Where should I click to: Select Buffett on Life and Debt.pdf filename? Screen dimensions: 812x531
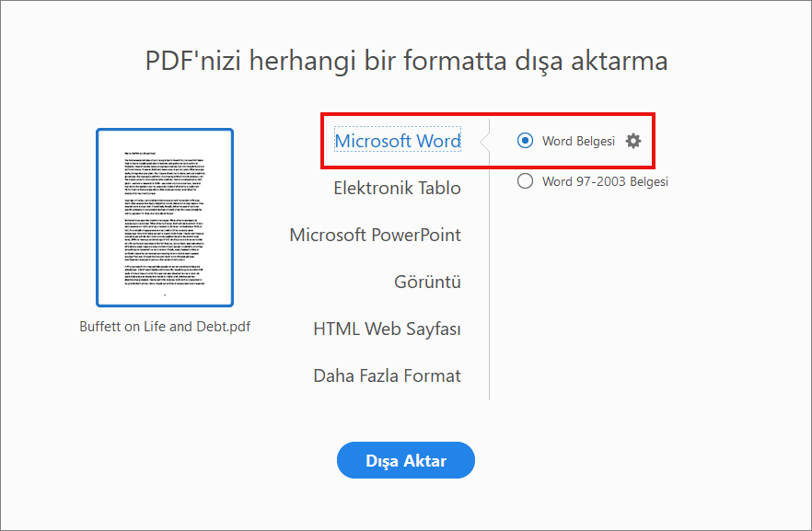coord(164,326)
